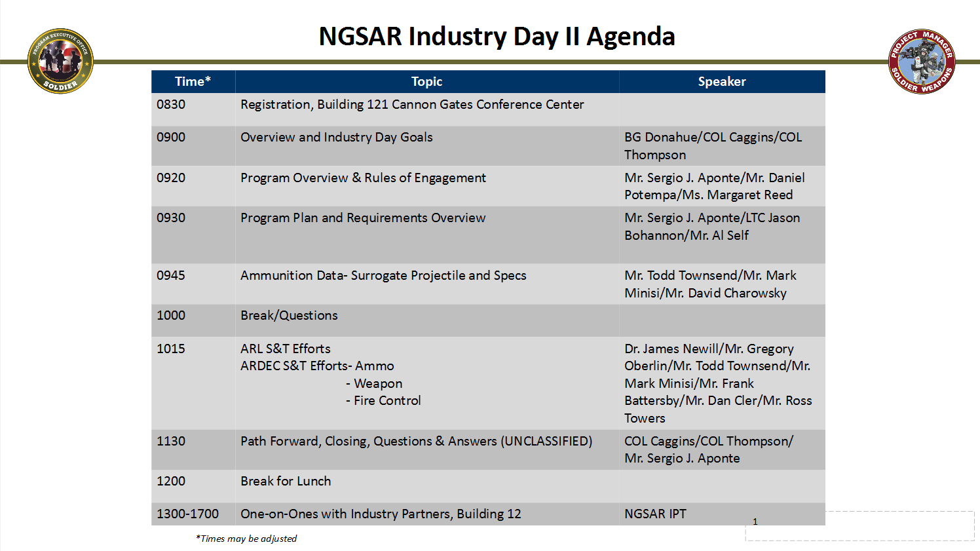The image size is (980, 551).
Task: Click the Time* column header
Action: pos(193,81)
